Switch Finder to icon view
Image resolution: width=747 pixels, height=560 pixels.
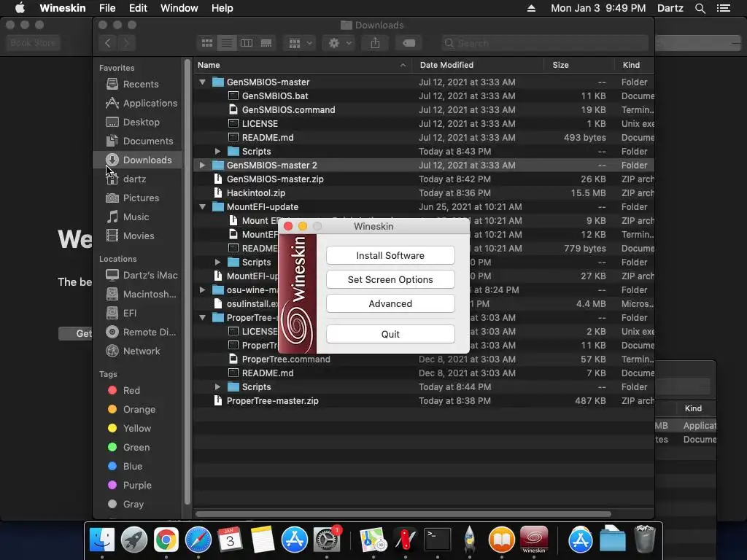207,43
